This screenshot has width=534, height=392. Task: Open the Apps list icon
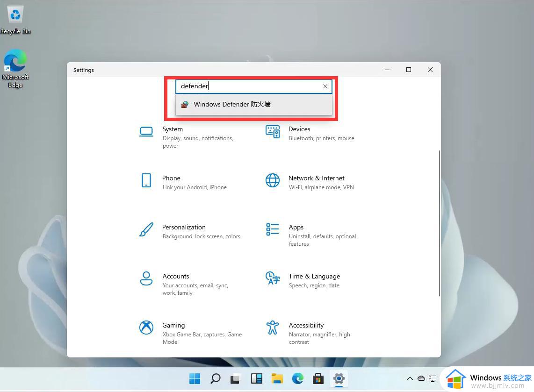273,229
